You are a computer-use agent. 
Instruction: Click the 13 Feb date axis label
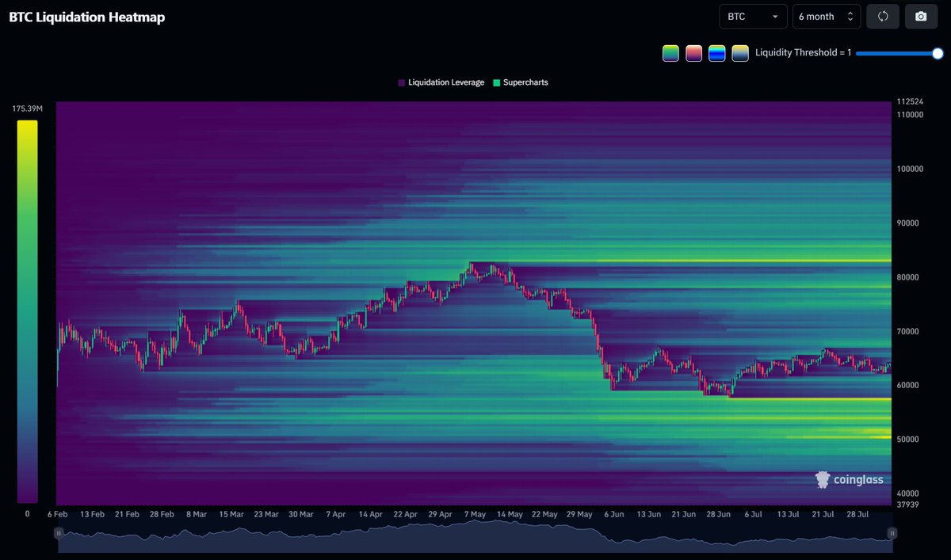coord(92,514)
